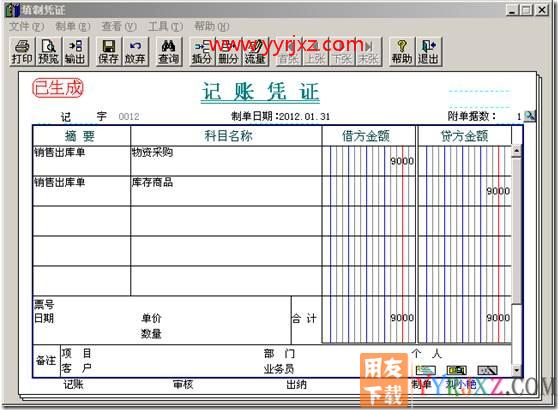Click the 合计 credit total 9000

(498, 317)
